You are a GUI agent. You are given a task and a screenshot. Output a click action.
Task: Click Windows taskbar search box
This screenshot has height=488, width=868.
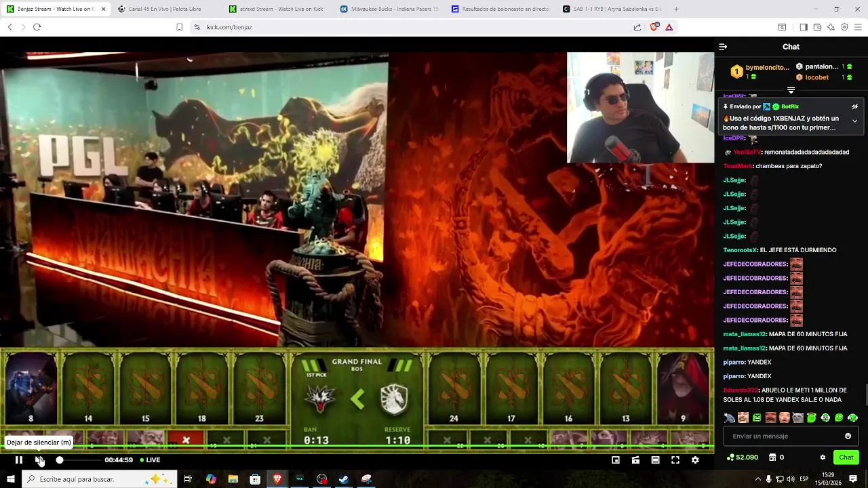click(99, 479)
